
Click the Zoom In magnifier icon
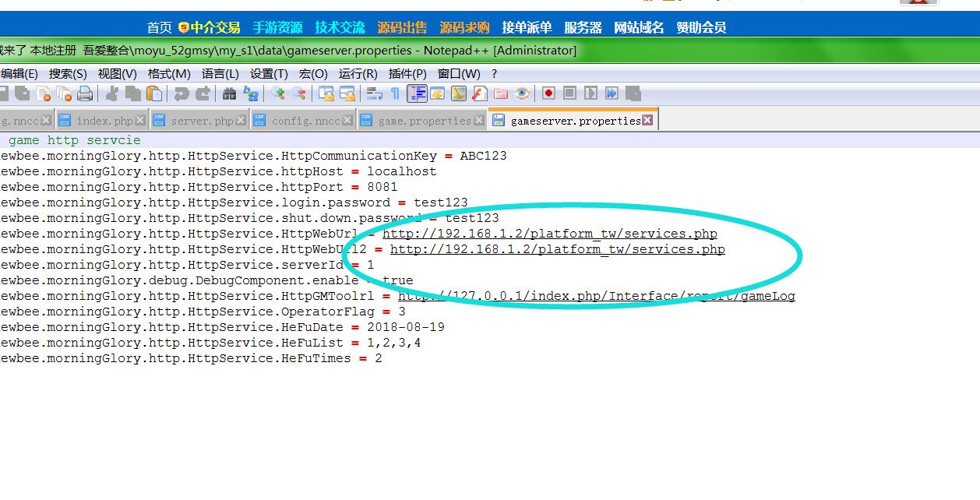(277, 93)
